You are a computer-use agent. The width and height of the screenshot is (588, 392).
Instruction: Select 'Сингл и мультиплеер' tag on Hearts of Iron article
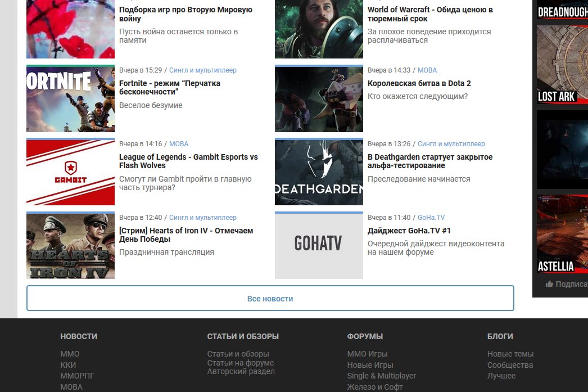pyautogui.click(x=203, y=217)
